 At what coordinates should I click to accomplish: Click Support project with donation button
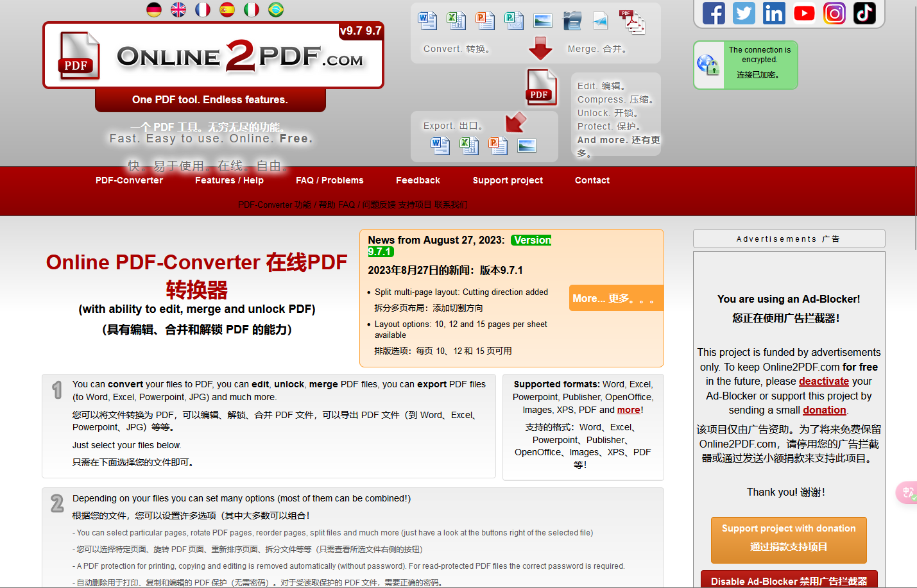tap(789, 540)
